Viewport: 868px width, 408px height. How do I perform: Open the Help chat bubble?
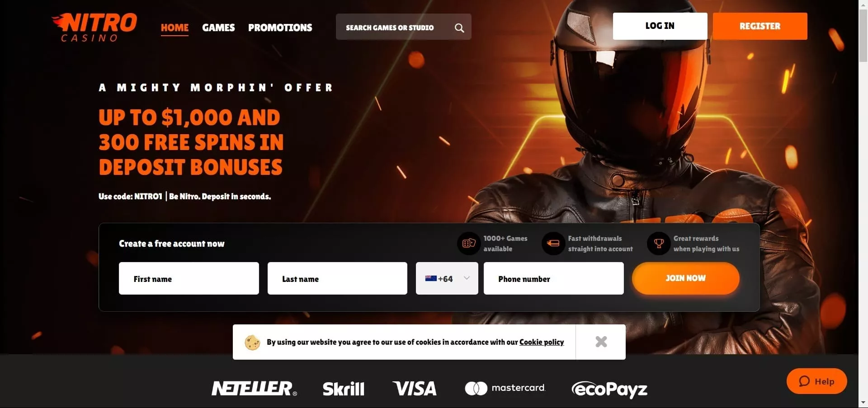(x=816, y=381)
